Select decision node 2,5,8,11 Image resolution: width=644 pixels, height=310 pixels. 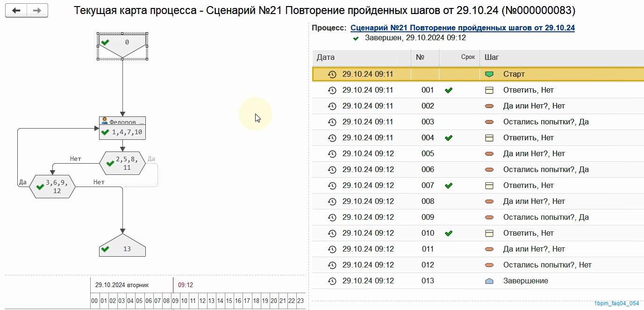click(122, 163)
